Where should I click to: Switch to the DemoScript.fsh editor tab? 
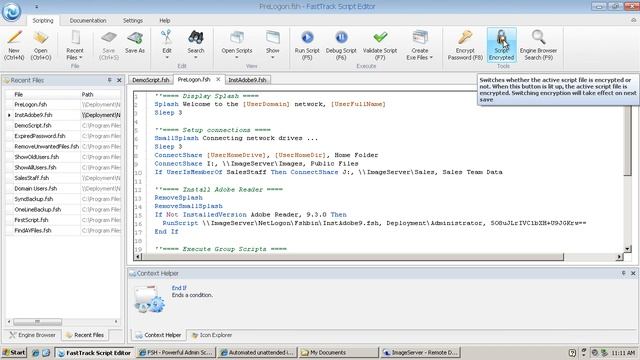click(151, 80)
